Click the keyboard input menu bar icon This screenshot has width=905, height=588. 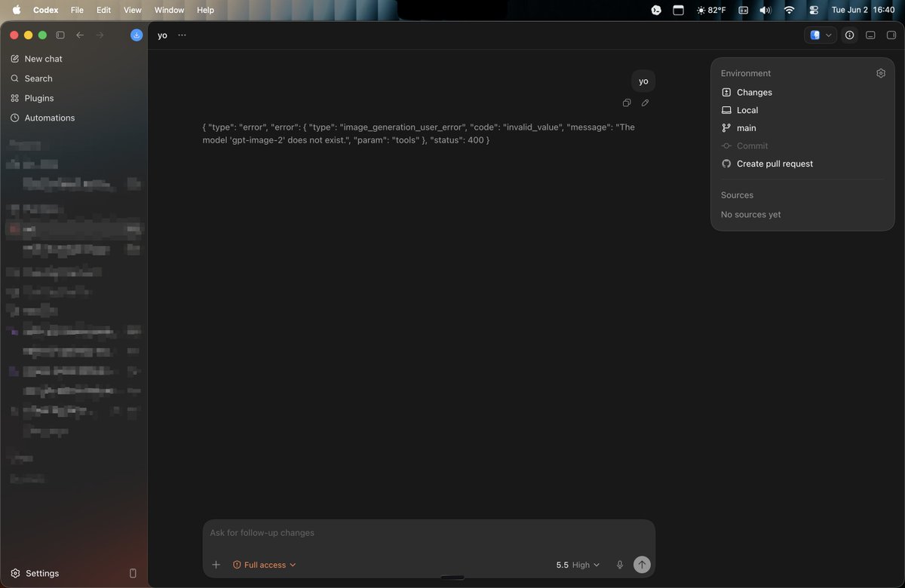pyautogui.click(x=743, y=10)
